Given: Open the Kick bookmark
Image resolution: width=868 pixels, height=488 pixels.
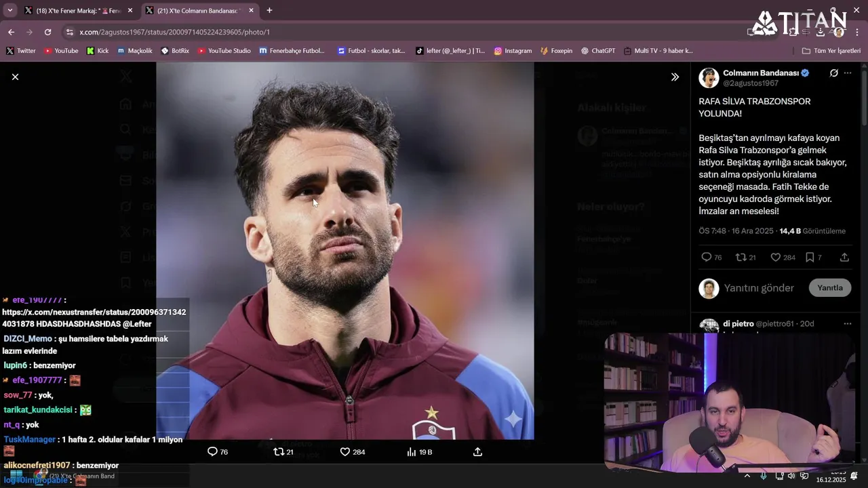Looking at the screenshot, I should coord(98,51).
